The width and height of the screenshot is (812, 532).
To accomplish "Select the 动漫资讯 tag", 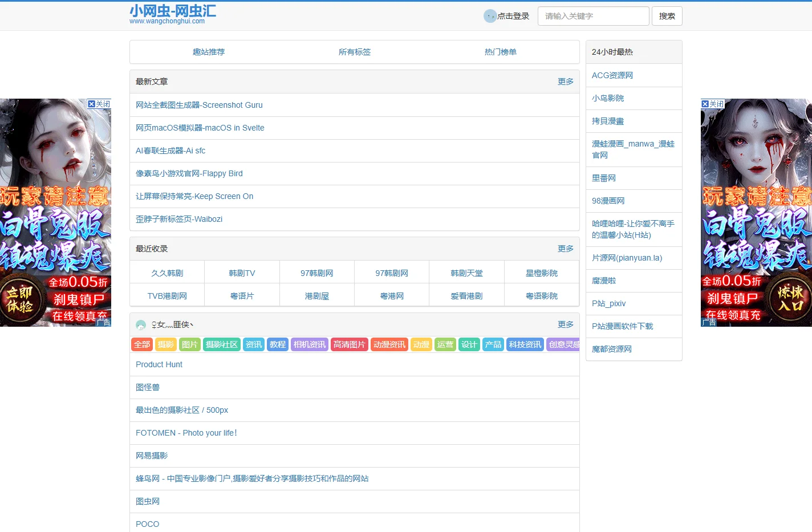I will (389, 344).
